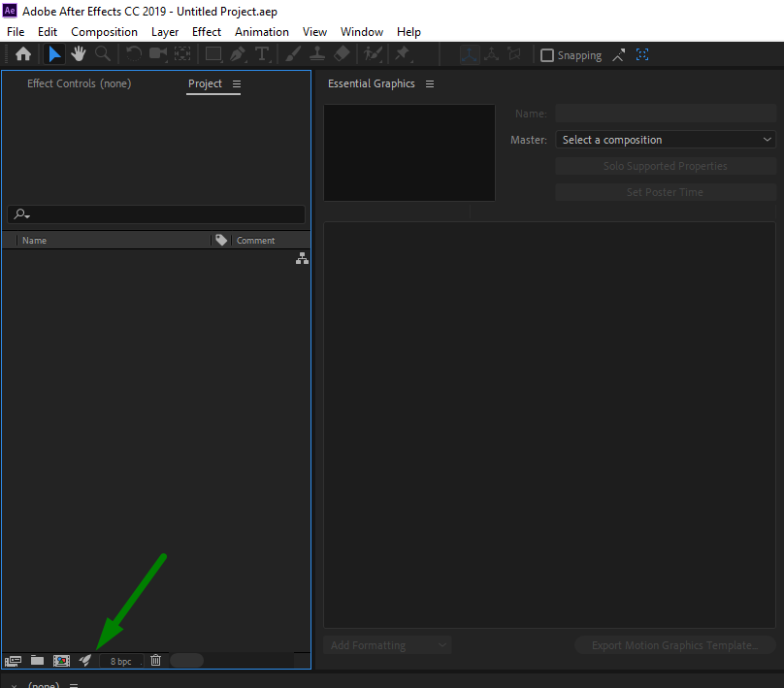784x688 pixels.
Task: Select the Selection (arrow) tool
Action: point(54,54)
